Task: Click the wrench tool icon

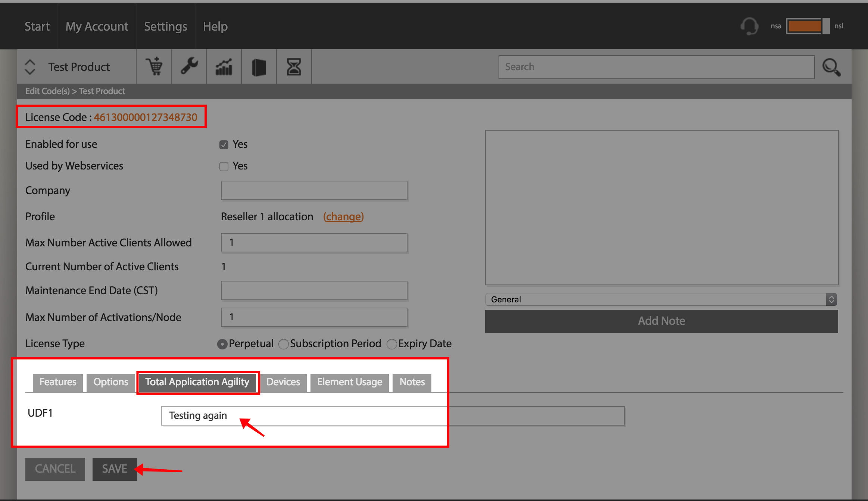Action: coord(189,66)
